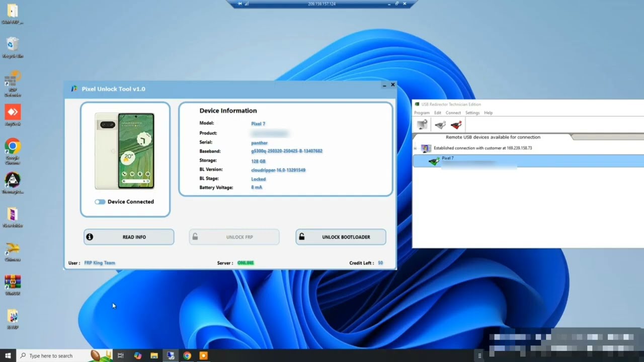Screen dimensions: 644x362
Task: Open the Program menu in USB Redirector
Action: click(x=422, y=113)
